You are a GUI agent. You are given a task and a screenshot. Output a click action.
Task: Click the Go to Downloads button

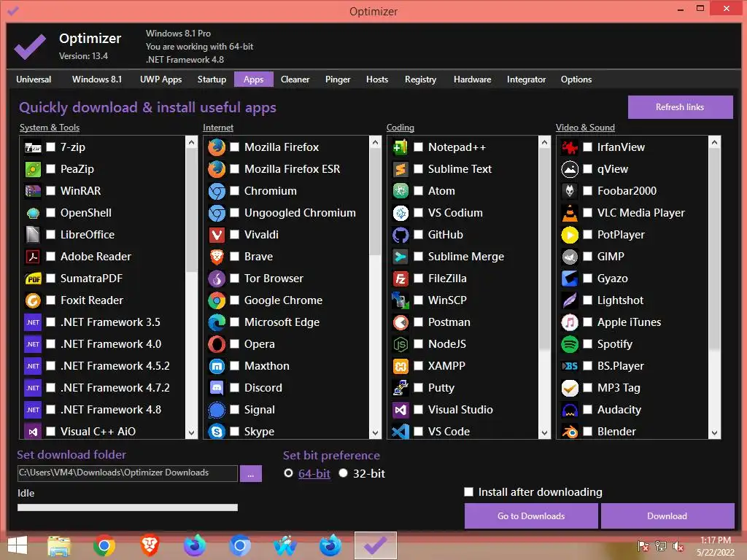tap(531, 516)
